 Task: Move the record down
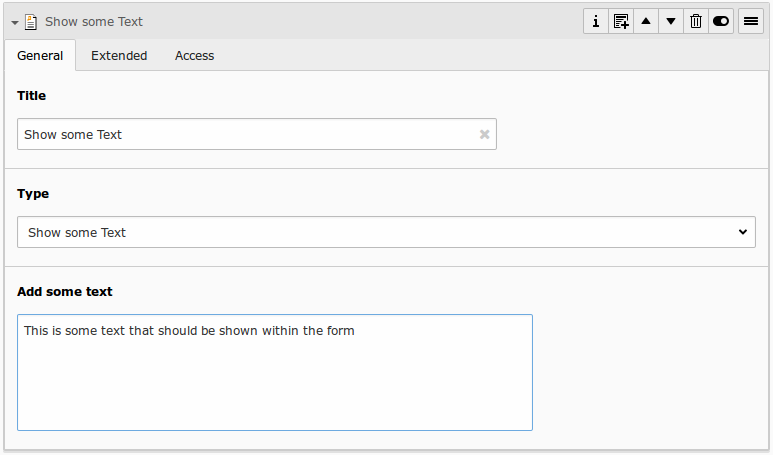point(671,21)
